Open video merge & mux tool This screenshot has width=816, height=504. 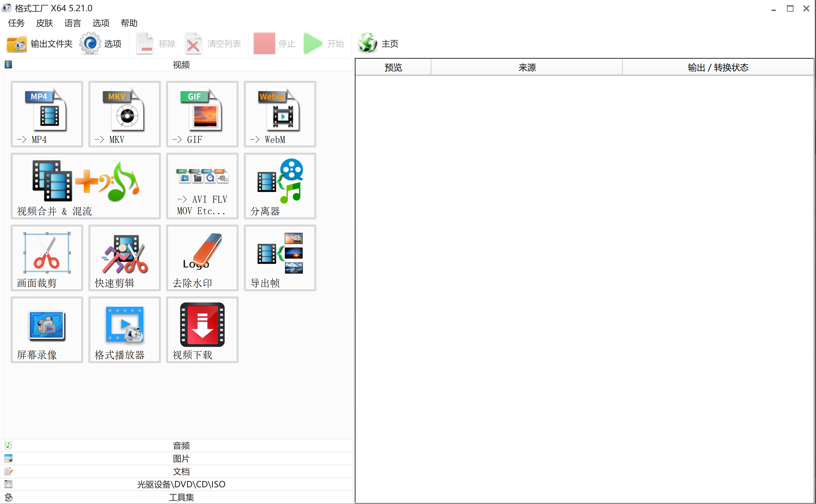pyautogui.click(x=86, y=186)
